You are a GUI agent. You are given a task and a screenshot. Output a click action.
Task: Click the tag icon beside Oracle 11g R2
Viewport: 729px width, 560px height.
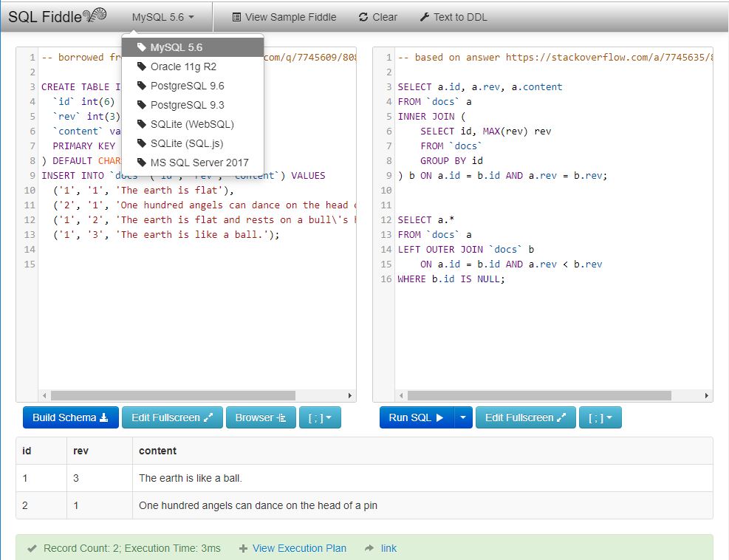142,66
